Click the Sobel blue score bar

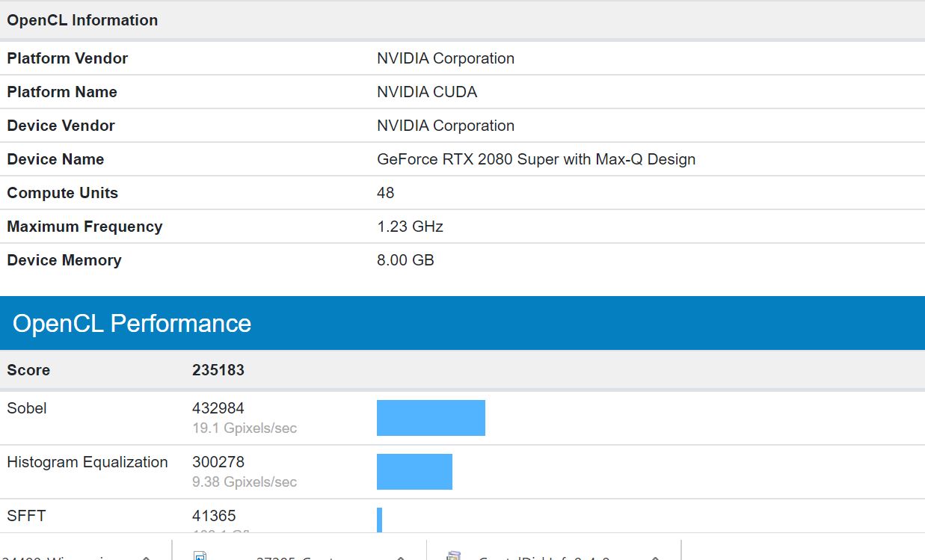(x=431, y=418)
